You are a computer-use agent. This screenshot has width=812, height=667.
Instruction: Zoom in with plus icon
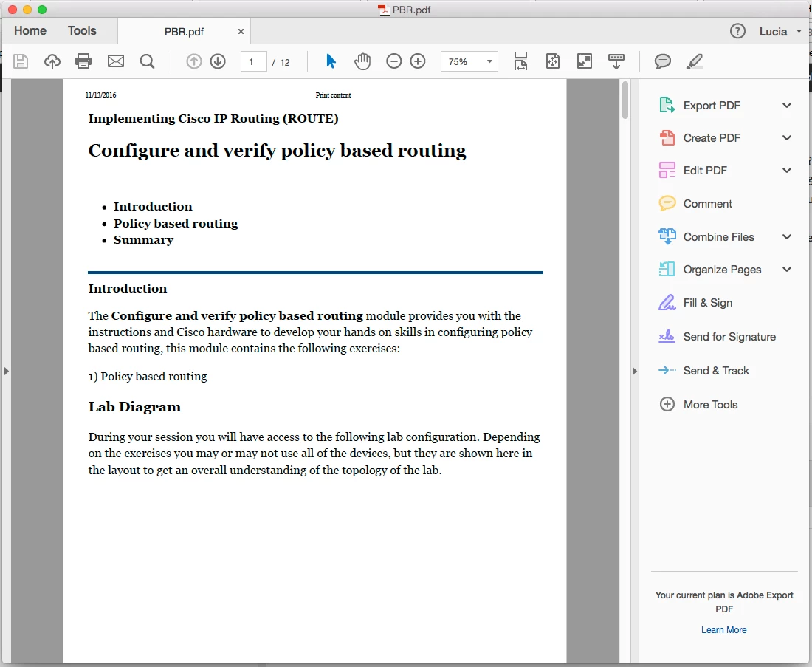tap(418, 61)
